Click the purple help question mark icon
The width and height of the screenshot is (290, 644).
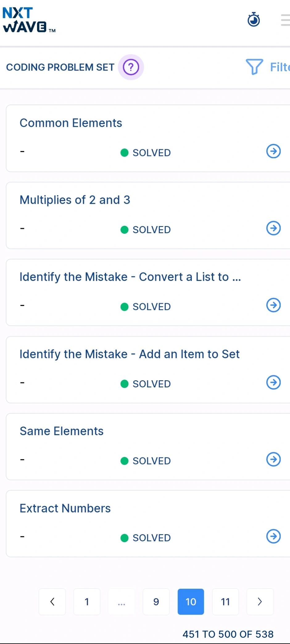(131, 67)
